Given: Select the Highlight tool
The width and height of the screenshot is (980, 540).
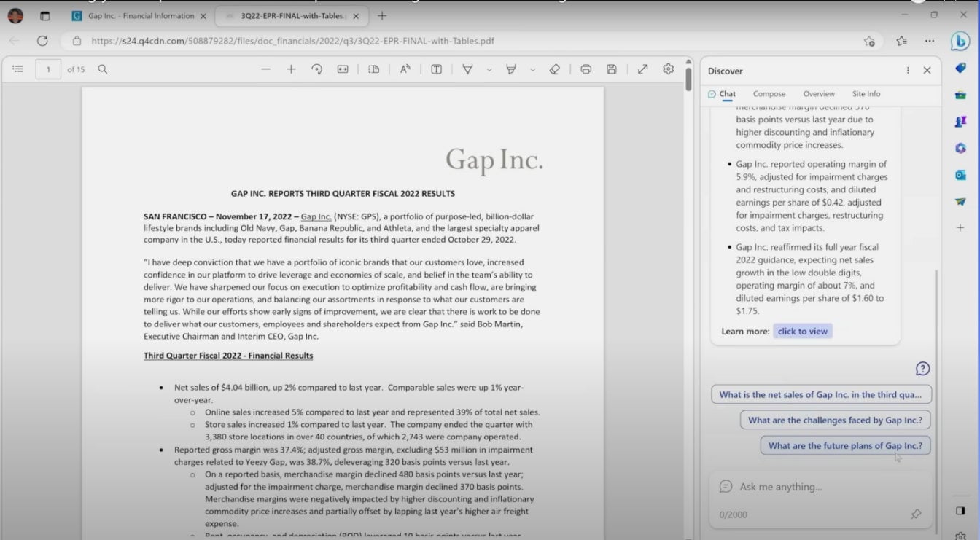Looking at the screenshot, I should pos(511,69).
